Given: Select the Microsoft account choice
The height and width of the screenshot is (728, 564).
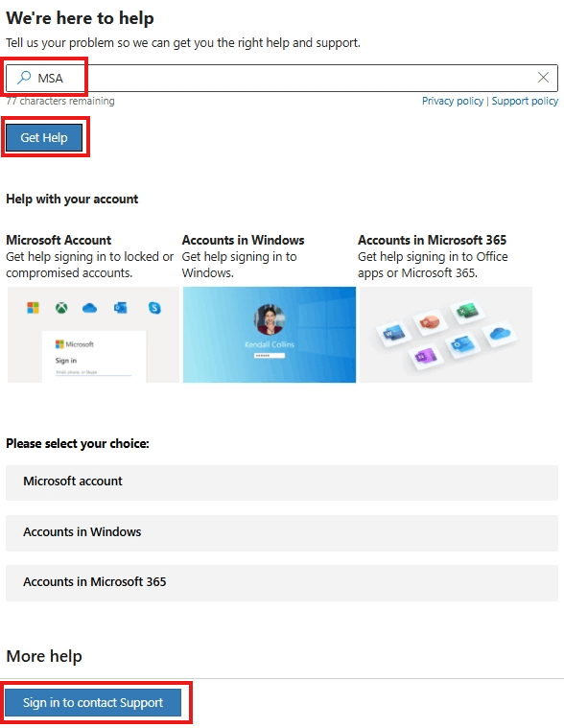Looking at the screenshot, I should [282, 482].
